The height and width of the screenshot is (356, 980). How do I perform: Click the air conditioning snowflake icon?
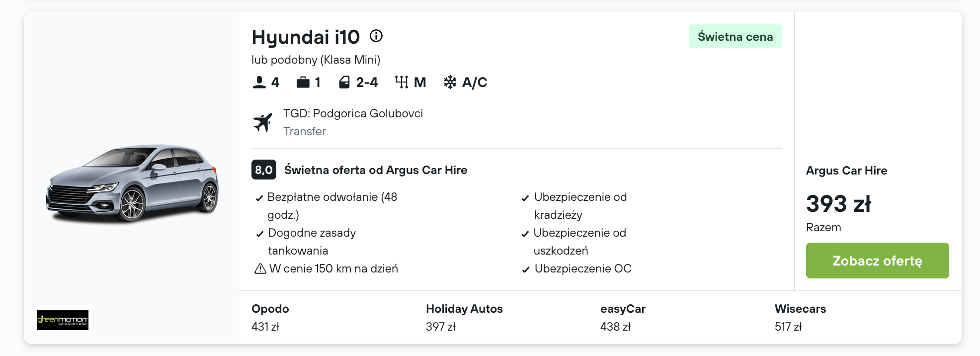[450, 82]
